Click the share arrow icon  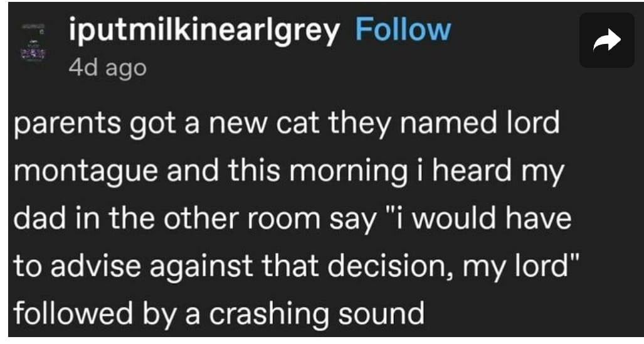606,40
